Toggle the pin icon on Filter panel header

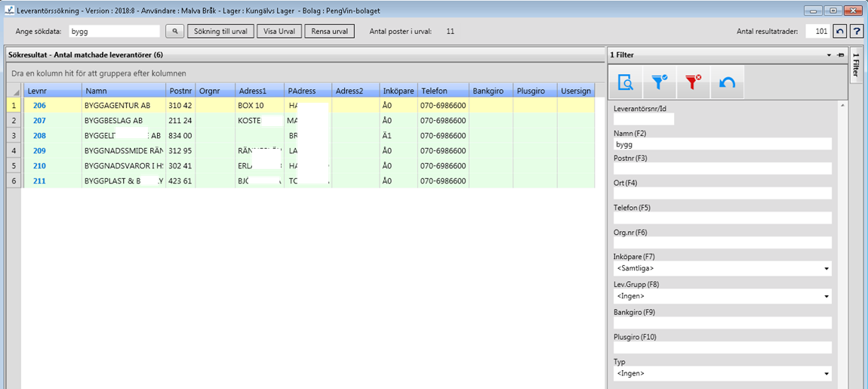click(840, 55)
